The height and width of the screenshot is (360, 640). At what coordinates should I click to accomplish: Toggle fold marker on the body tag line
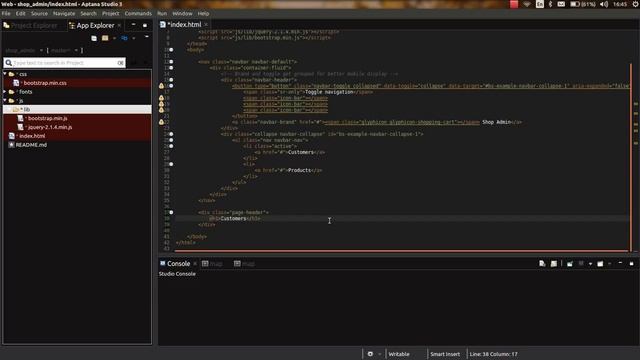[x=171, y=50]
